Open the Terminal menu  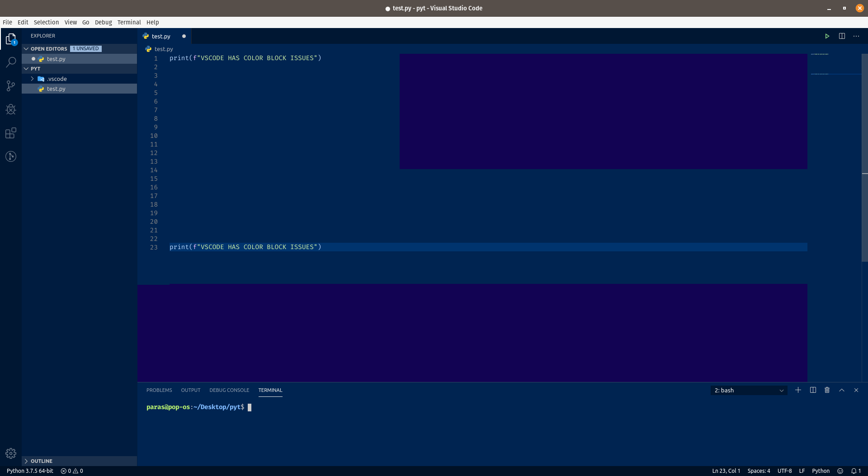click(x=129, y=22)
